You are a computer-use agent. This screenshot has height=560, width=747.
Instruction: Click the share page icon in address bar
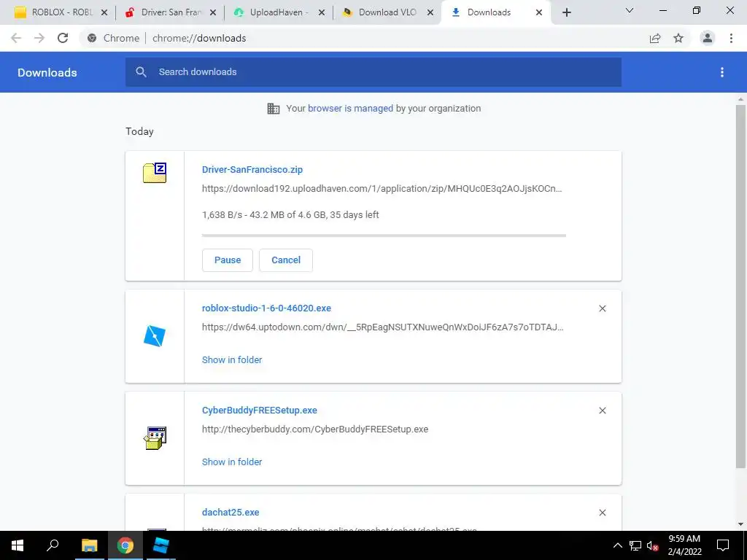[x=655, y=38]
